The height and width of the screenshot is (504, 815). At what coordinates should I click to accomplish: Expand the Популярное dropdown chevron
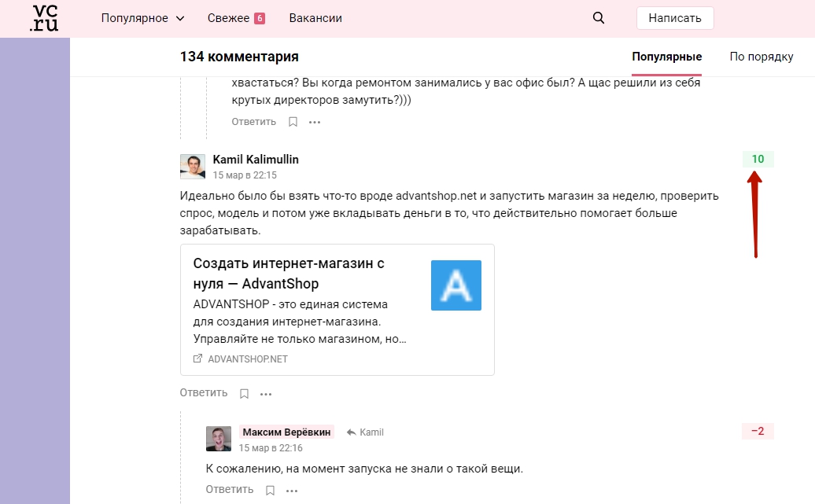tap(180, 18)
